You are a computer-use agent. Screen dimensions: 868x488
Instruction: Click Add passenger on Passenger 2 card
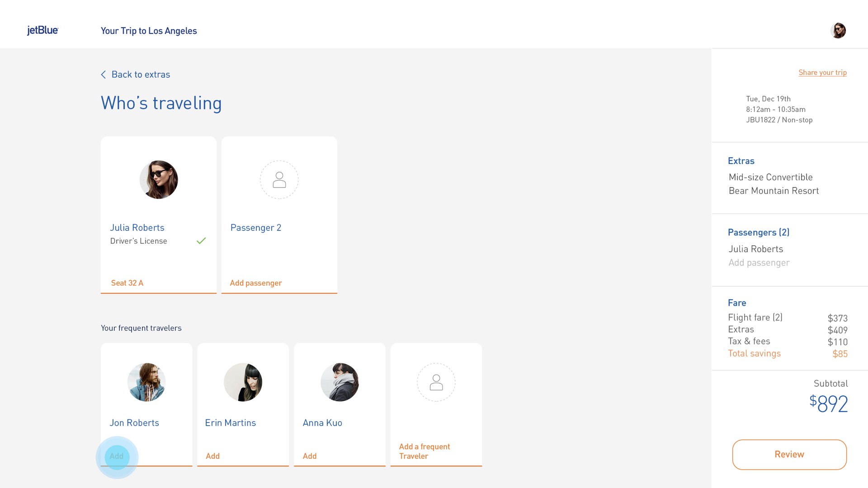[x=256, y=283]
